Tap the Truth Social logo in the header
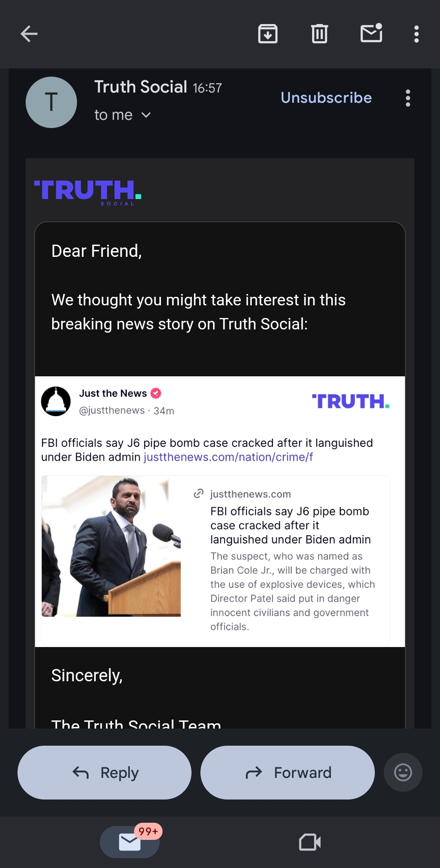440x868 pixels. coord(88,192)
